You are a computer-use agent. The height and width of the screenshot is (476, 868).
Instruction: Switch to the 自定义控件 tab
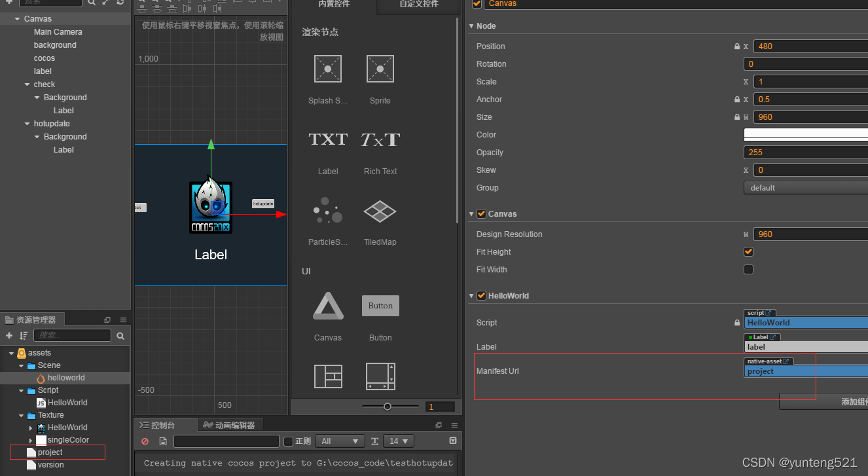coord(419,4)
